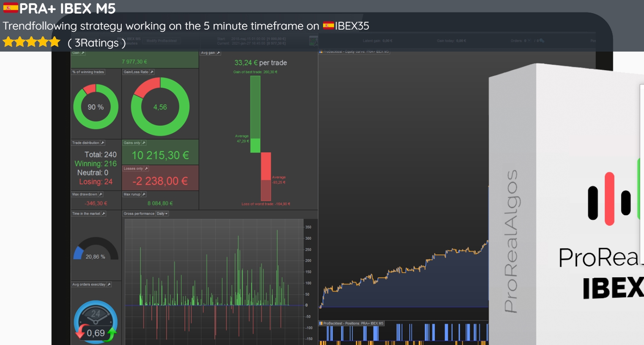Open the Daily period dropdown

(162, 214)
